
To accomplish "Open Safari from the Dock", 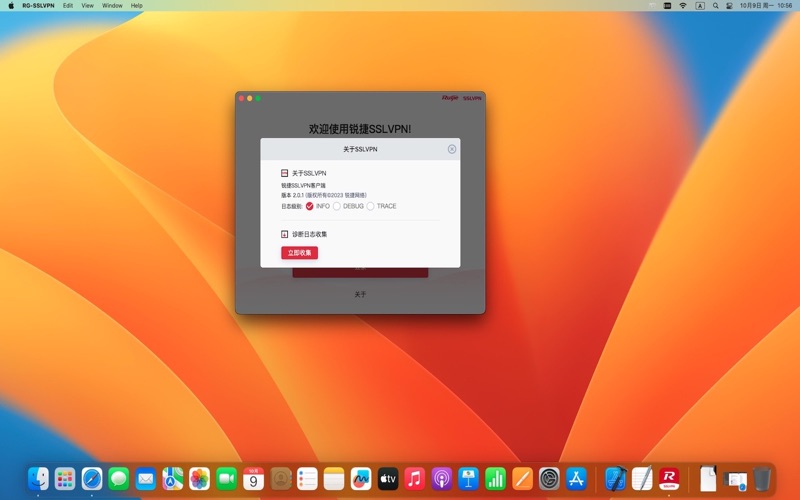I will pos(92,479).
